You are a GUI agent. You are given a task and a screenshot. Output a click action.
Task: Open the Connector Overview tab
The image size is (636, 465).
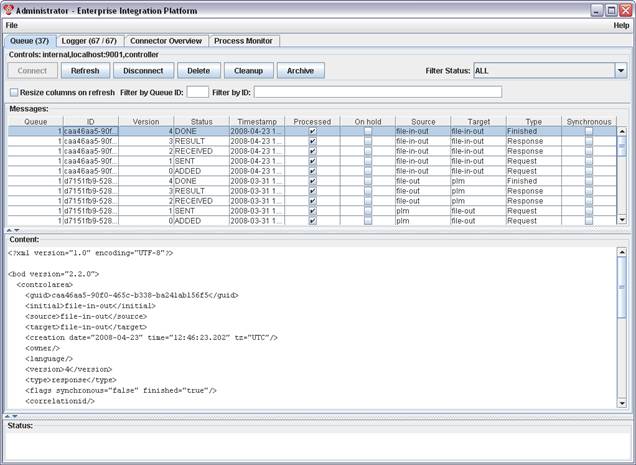166,41
